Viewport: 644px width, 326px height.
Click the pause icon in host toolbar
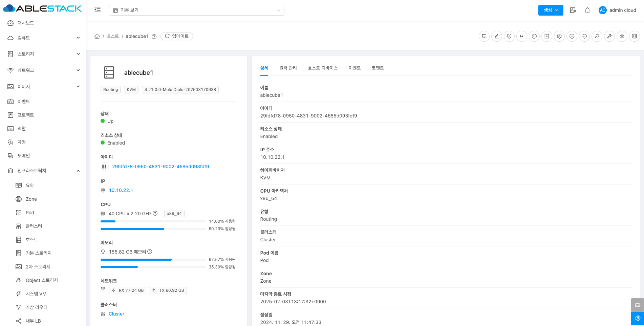[534, 36]
